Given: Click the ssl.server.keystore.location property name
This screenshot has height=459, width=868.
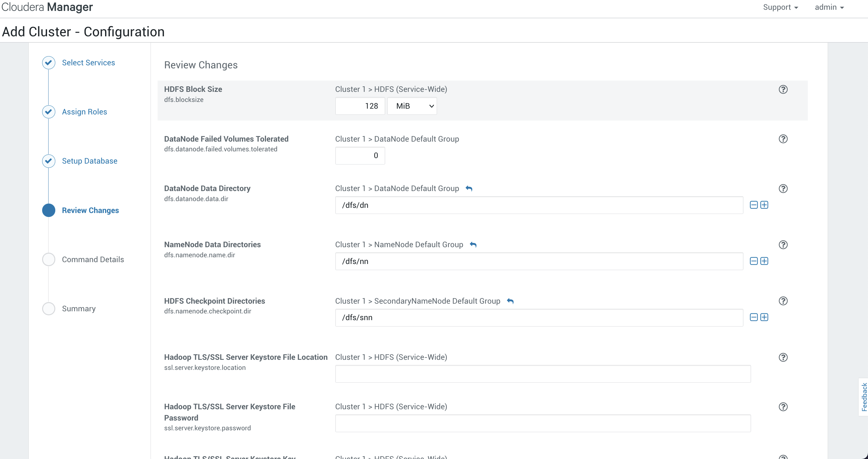Looking at the screenshot, I should 205,367.
